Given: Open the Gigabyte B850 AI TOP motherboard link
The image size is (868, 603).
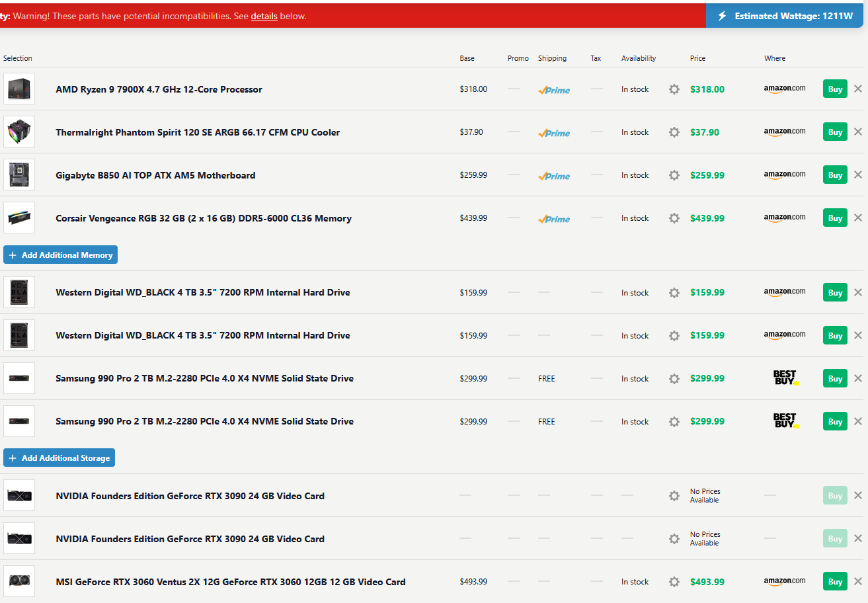Looking at the screenshot, I should (155, 175).
